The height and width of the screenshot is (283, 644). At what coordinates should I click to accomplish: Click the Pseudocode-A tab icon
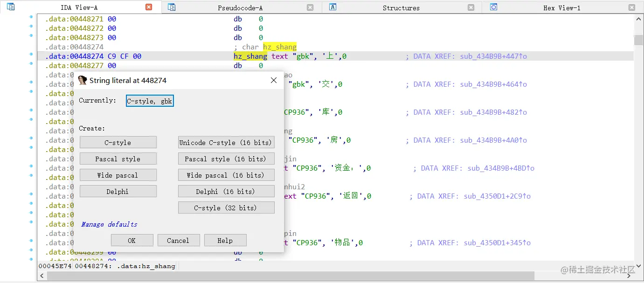click(172, 7)
